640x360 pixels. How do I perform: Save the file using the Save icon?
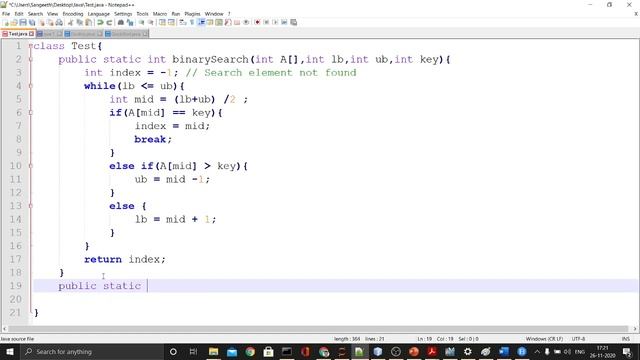point(23,22)
